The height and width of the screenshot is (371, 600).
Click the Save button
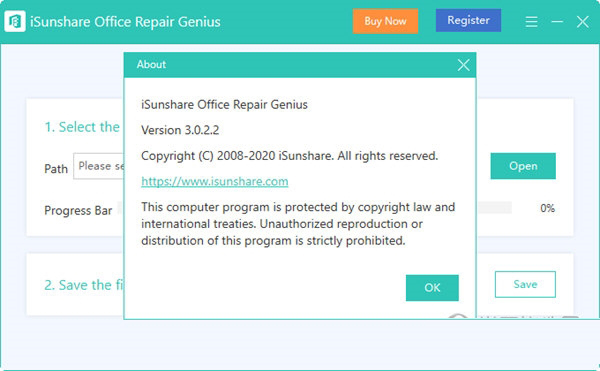(x=525, y=284)
